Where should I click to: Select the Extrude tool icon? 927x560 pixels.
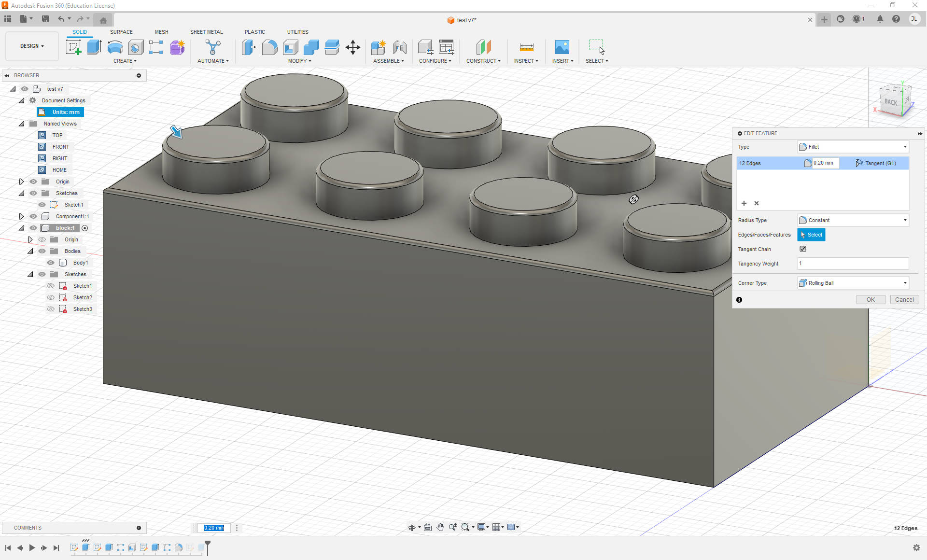94,47
